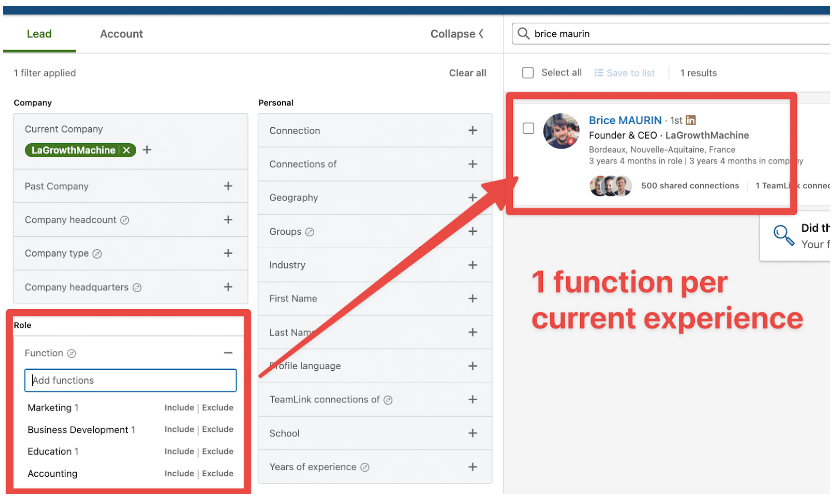Image resolution: width=832 pixels, height=497 pixels.
Task: Click the help icon beside Company headcount
Action: (125, 220)
